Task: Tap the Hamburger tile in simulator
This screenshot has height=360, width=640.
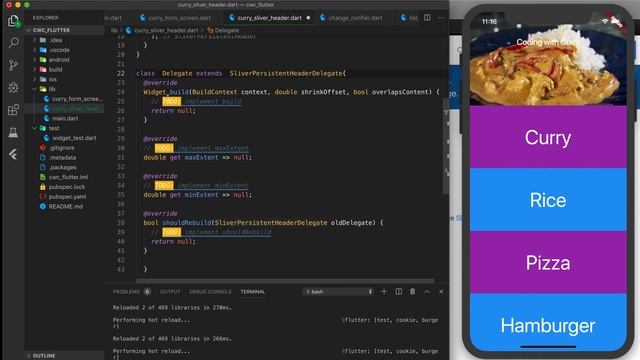Action: coord(548,322)
